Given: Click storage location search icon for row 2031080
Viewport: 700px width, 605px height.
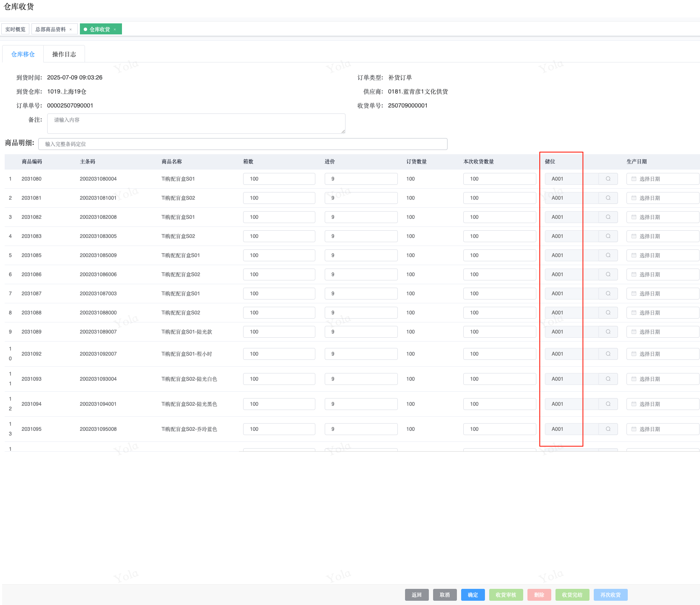Looking at the screenshot, I should coord(608,179).
